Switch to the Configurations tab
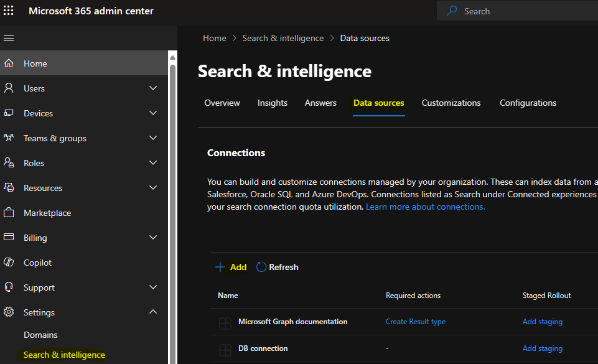 point(528,103)
